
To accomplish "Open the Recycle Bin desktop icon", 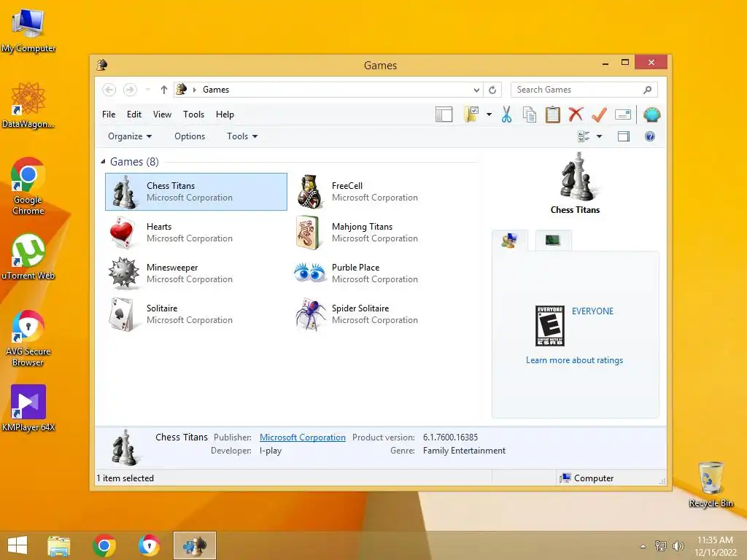I will (x=711, y=484).
